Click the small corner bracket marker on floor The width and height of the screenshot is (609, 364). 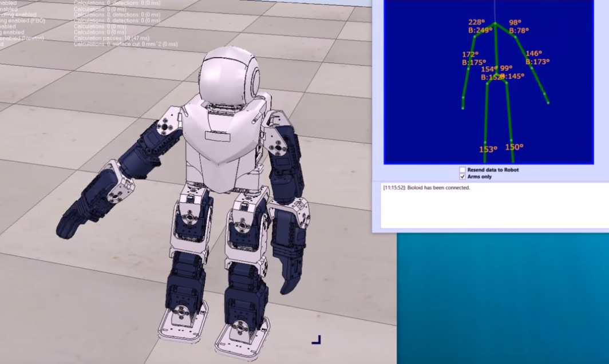coord(317,340)
